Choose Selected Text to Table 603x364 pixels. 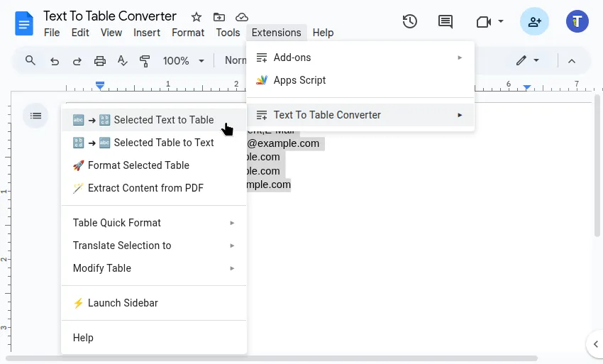tap(154, 120)
